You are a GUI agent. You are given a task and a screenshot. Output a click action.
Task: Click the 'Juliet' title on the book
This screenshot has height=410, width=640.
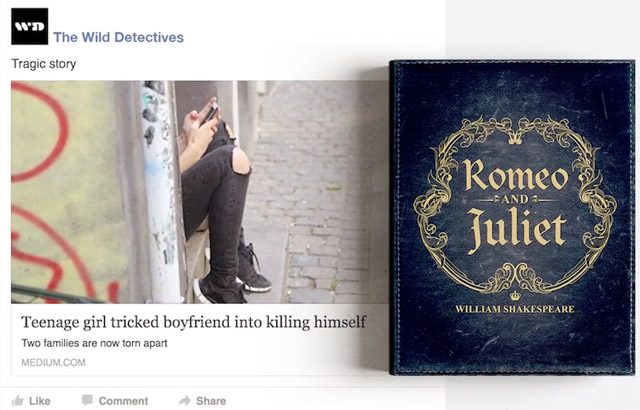tap(517, 230)
